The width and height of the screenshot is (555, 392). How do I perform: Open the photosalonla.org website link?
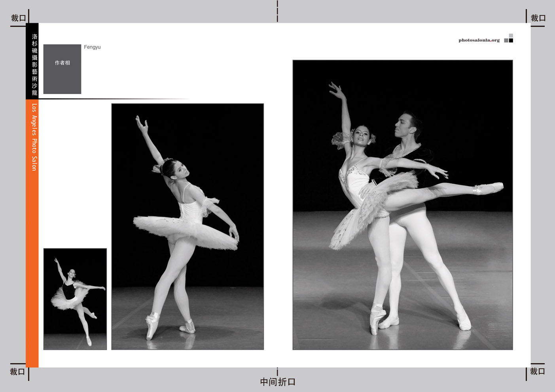tap(479, 40)
